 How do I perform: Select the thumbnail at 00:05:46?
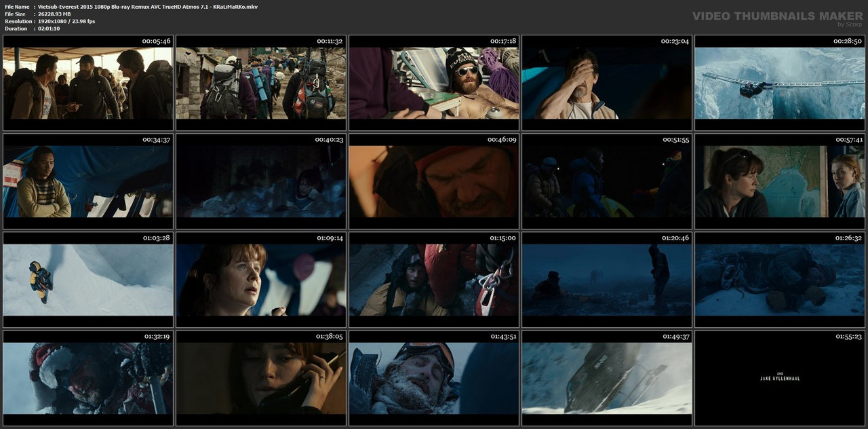coord(88,83)
